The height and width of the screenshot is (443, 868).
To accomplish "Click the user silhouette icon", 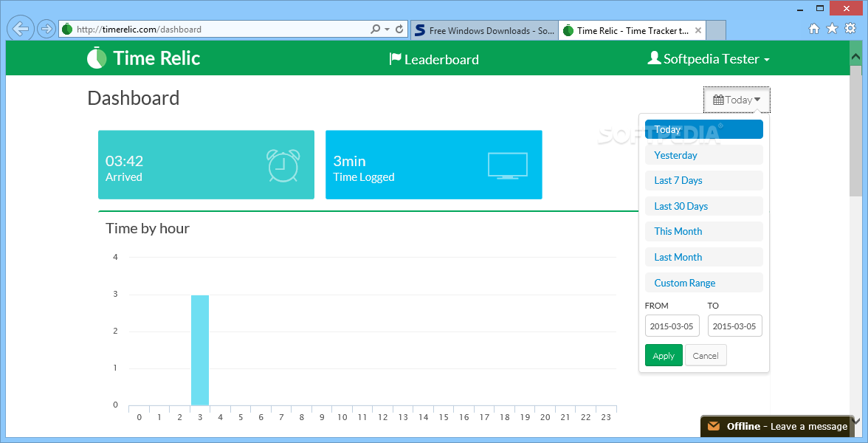I will coord(654,58).
